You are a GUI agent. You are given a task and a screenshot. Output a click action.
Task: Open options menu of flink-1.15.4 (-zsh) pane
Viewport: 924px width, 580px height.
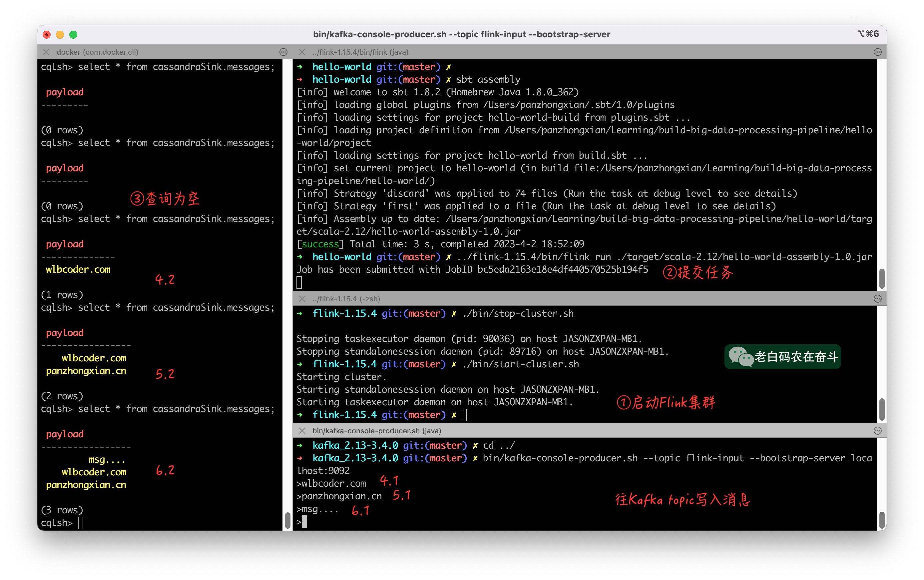[877, 298]
